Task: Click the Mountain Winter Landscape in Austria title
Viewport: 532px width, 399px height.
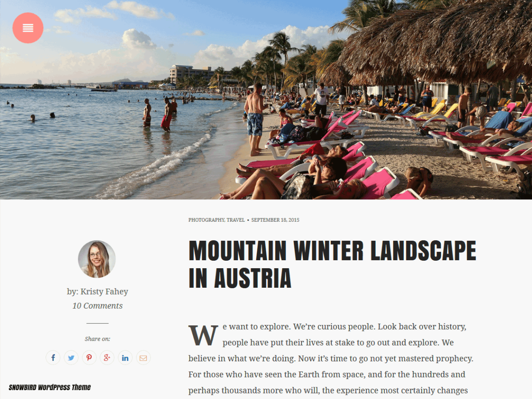Action: tap(332, 264)
